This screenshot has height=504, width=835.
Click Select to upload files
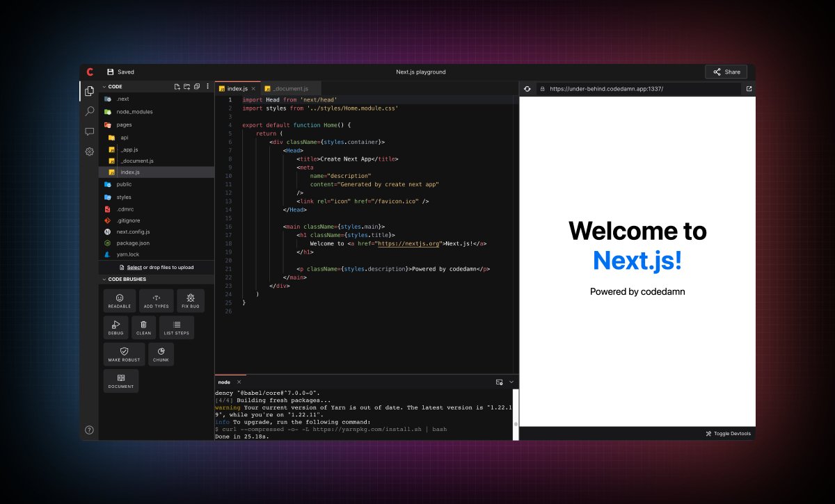pyautogui.click(x=134, y=268)
